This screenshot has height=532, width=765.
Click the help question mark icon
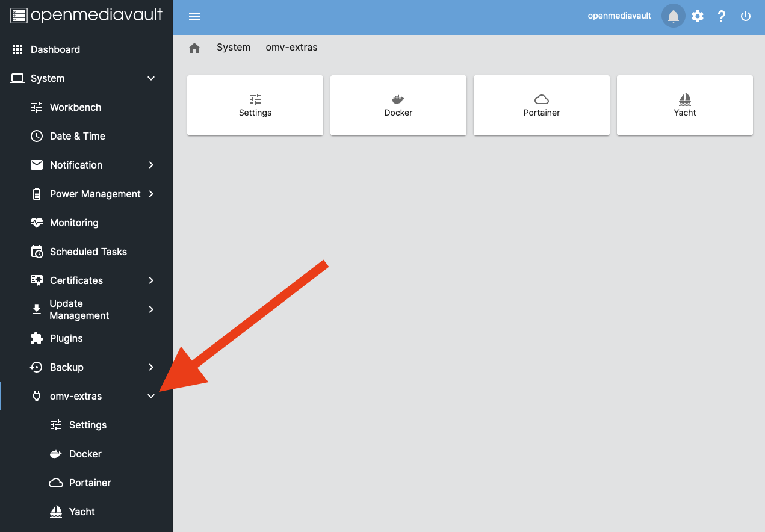721,16
